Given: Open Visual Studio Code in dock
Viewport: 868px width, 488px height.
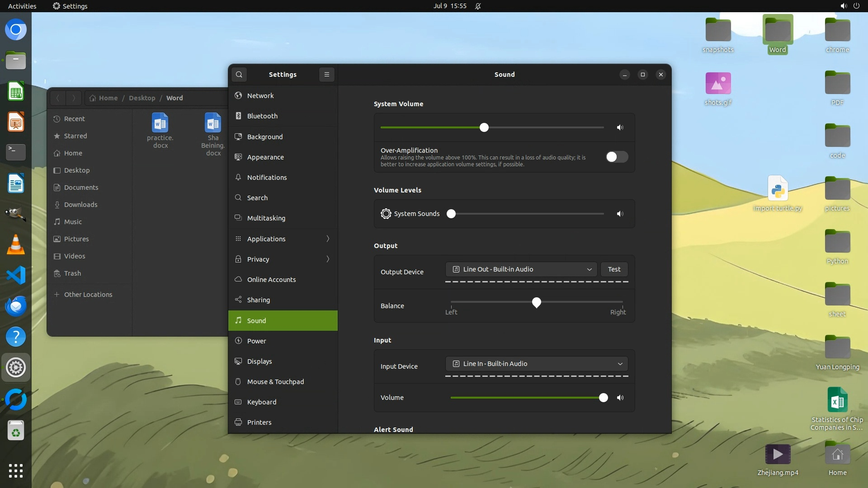Looking at the screenshot, I should tap(16, 275).
